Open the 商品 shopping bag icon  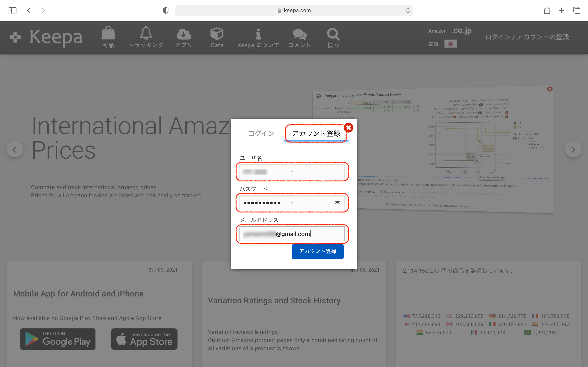pos(108,34)
